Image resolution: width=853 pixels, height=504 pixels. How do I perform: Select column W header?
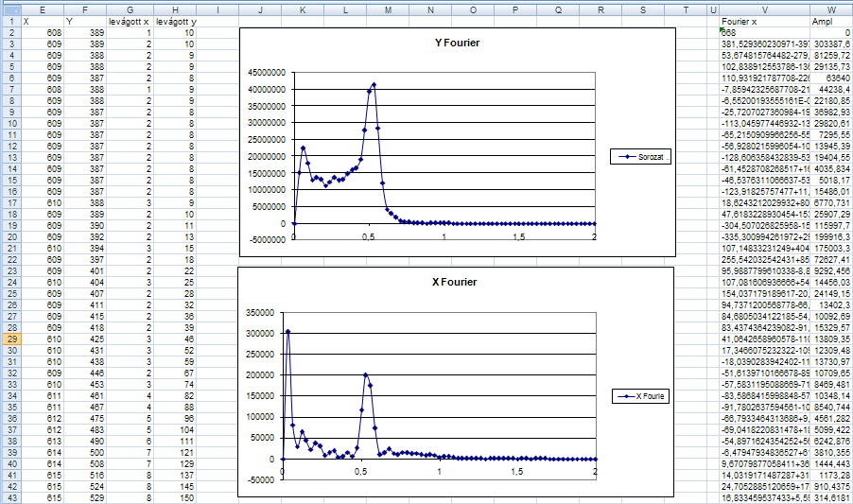point(831,9)
